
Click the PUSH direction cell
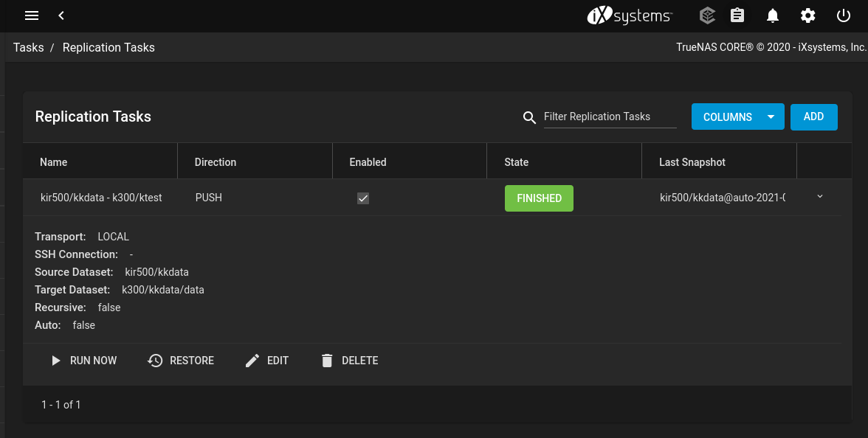coord(209,198)
